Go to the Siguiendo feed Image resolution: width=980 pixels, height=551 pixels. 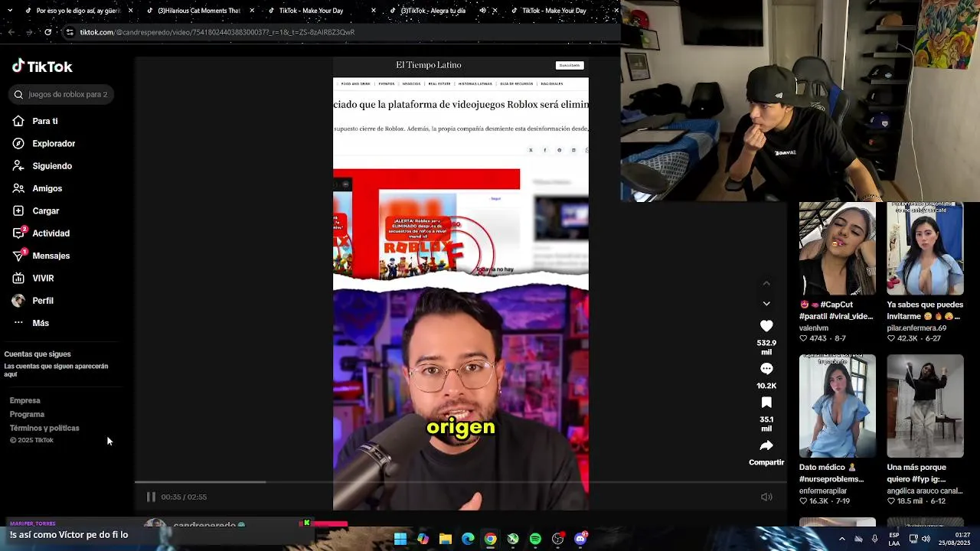[42, 166]
